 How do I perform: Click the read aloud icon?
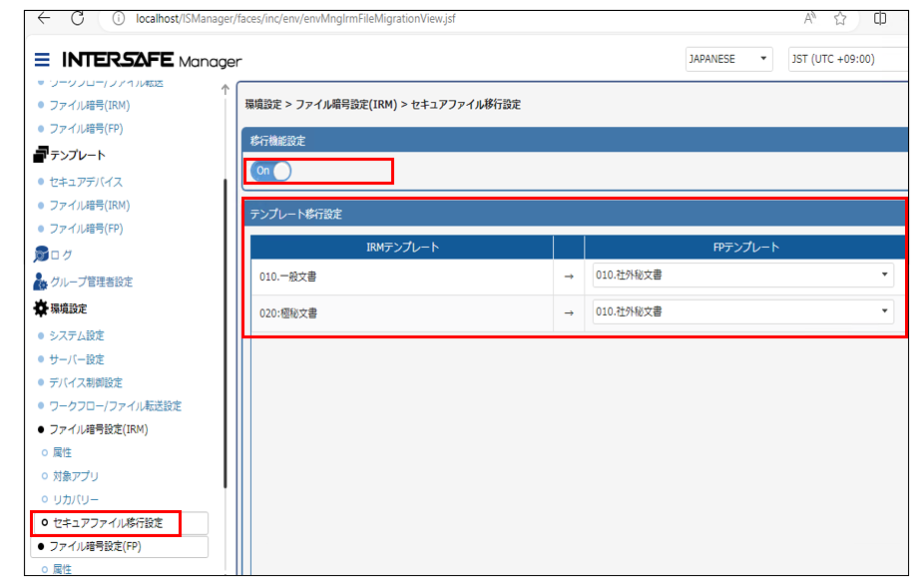click(x=809, y=18)
